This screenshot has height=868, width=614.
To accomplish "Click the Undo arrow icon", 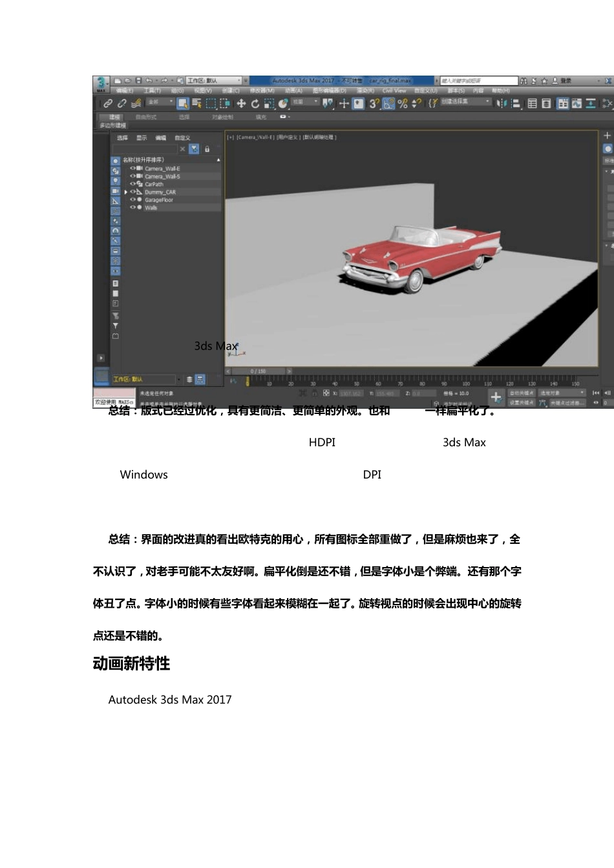I will point(149,81).
